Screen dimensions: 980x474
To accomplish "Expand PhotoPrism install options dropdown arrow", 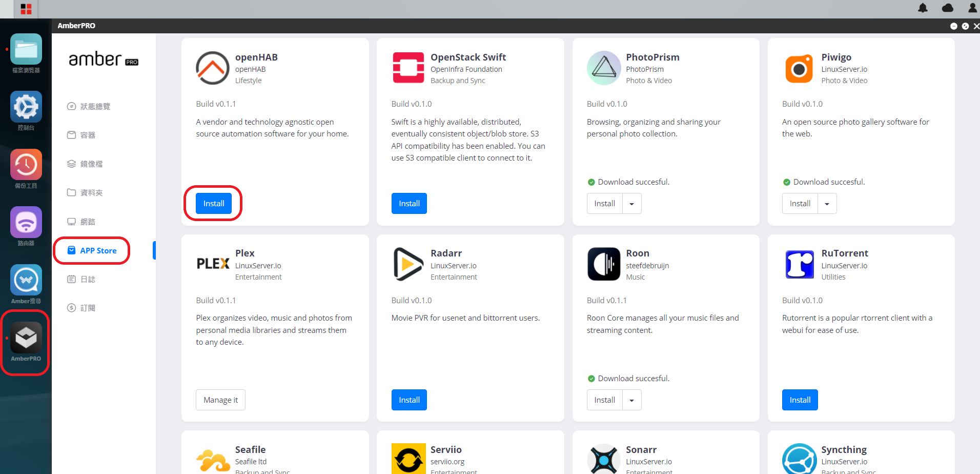I will (x=632, y=204).
